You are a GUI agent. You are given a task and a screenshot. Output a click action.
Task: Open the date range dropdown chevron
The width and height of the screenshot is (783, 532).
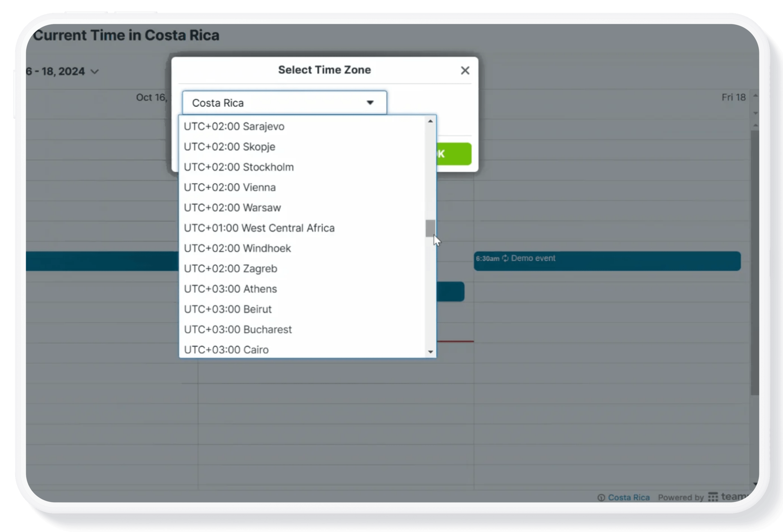(95, 71)
